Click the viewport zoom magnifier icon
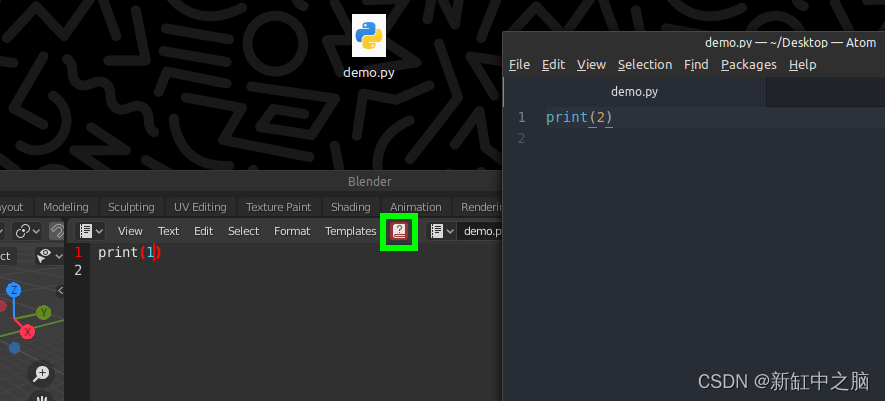885x401 pixels. (41, 373)
